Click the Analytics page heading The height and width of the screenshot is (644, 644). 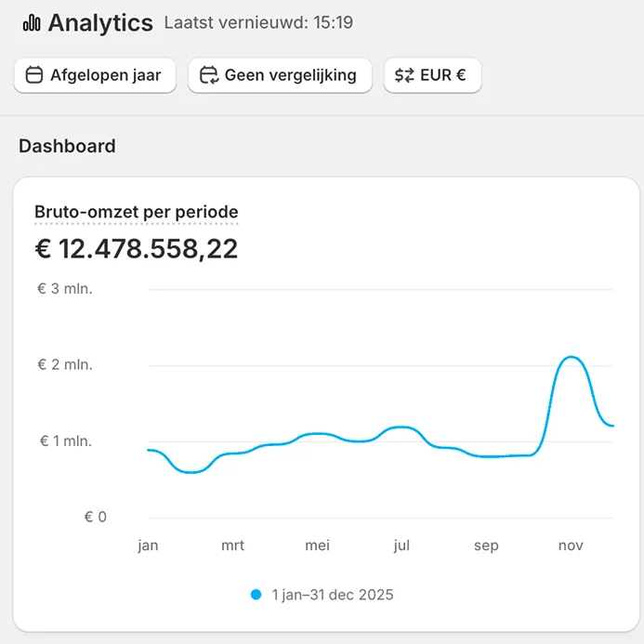(x=100, y=23)
